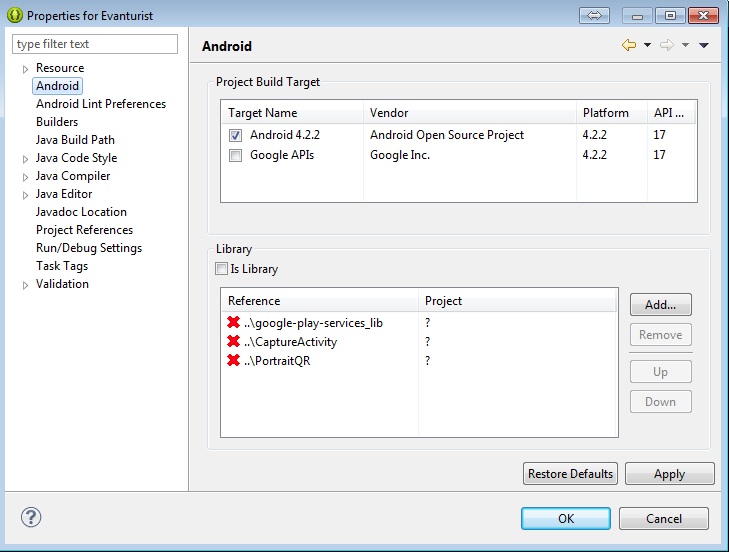Viewport: 729px width, 552px height.
Task: Expand the Validation tree node
Action: (x=26, y=286)
